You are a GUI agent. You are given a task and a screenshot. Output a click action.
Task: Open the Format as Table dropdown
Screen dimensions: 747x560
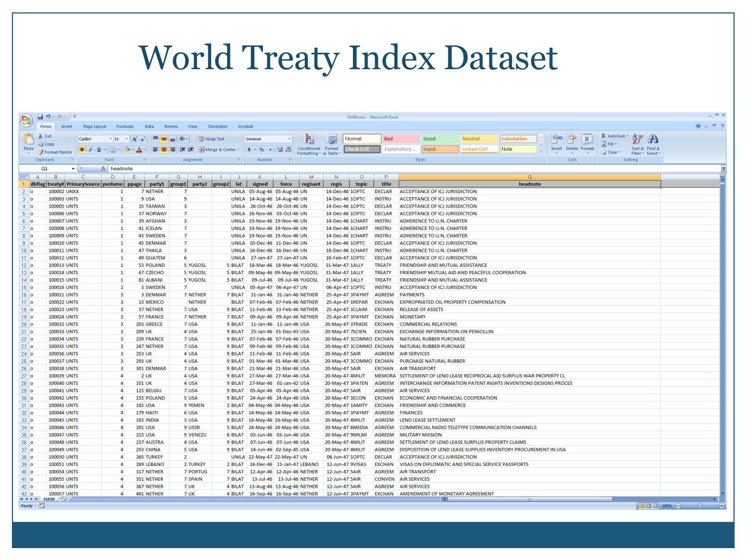click(332, 144)
